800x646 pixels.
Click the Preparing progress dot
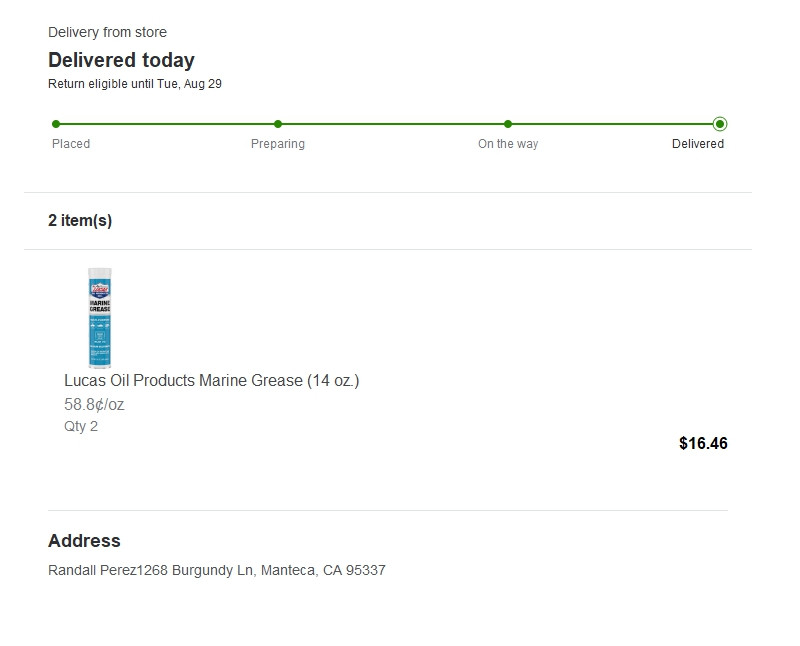(x=278, y=124)
